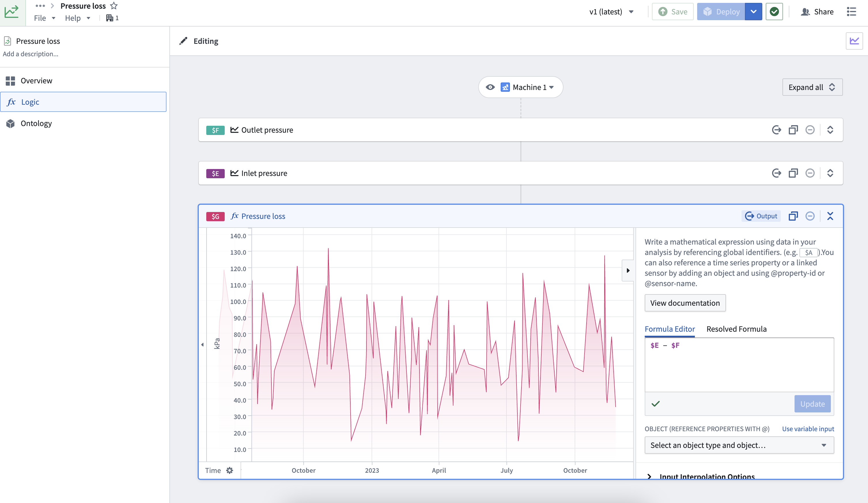
Task: Open Time axis settings gear
Action: pyautogui.click(x=230, y=470)
